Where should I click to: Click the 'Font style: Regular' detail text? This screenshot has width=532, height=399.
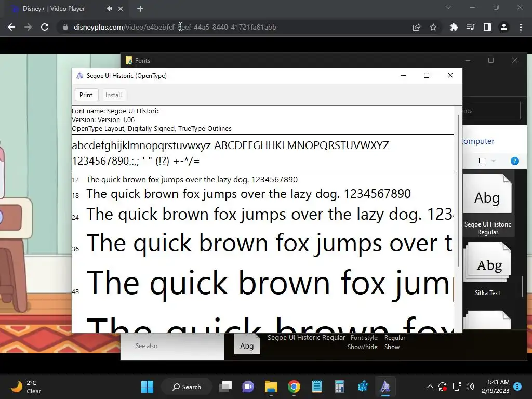pos(378,338)
